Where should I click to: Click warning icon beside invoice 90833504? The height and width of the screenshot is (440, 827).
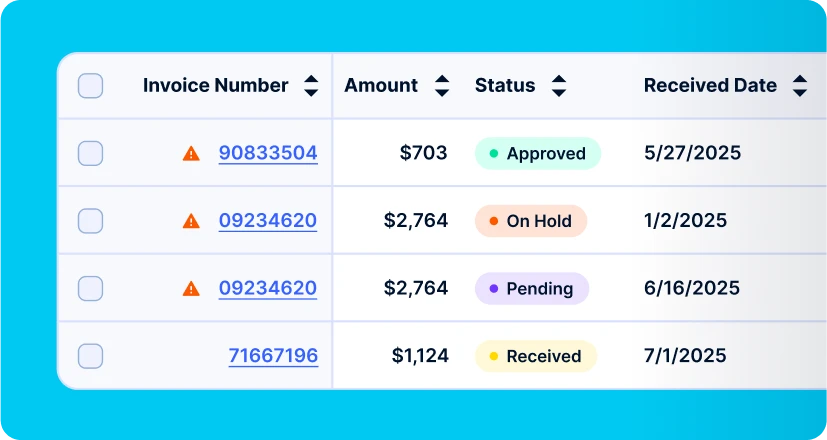(191, 154)
